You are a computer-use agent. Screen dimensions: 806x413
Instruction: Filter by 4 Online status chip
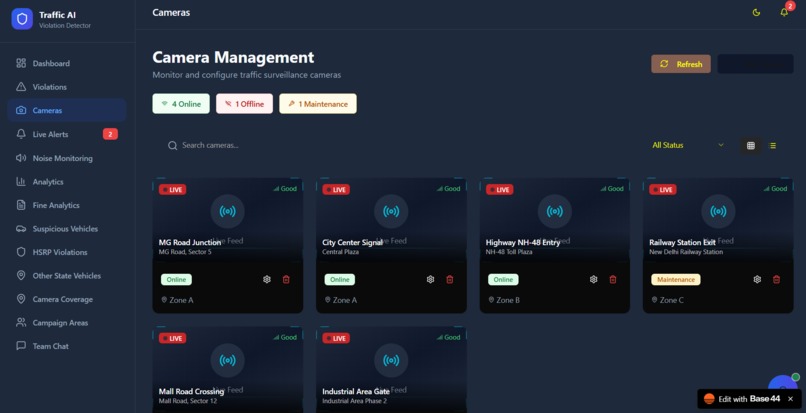pyautogui.click(x=181, y=103)
